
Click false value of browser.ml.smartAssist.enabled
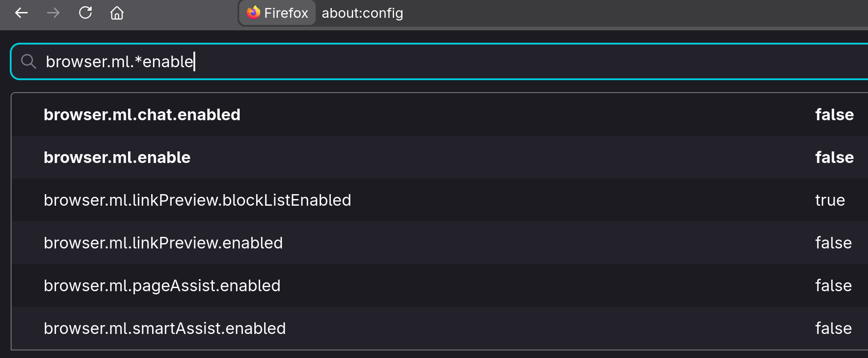pos(833,329)
